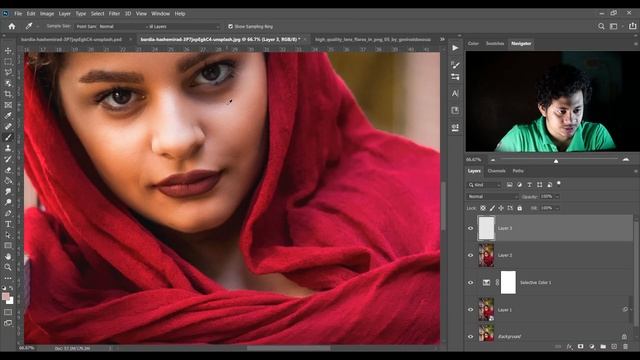Click the Home icon in options bar
This screenshot has height=360, width=640.
[12, 26]
